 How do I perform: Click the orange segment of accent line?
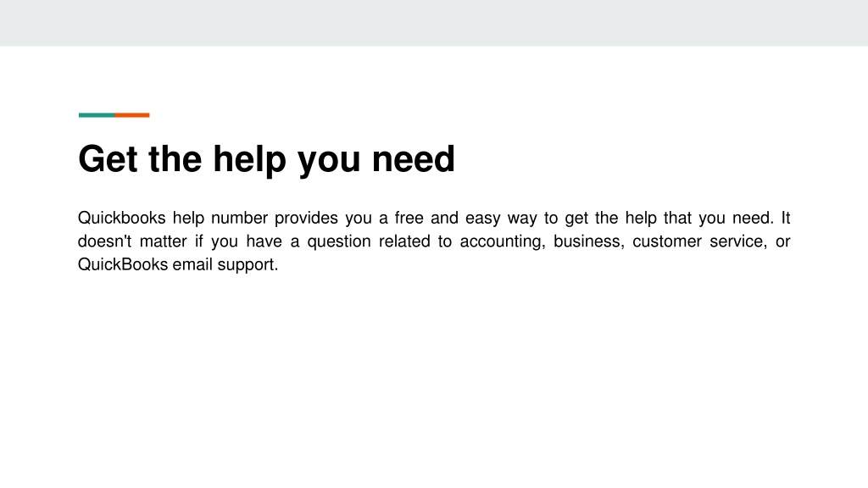(x=131, y=115)
